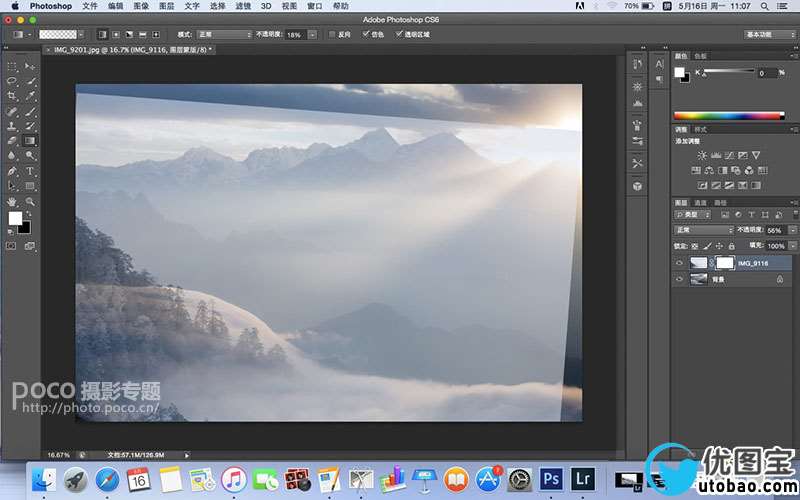The height and width of the screenshot is (500, 800).
Task: Open the layer 填充 fill dropdown
Action: 792,246
